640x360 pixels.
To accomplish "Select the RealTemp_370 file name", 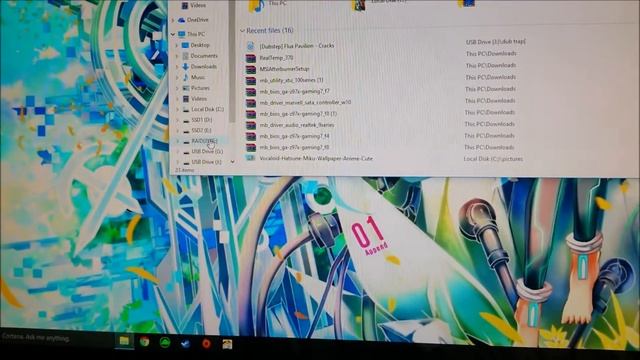I will click(x=276, y=58).
